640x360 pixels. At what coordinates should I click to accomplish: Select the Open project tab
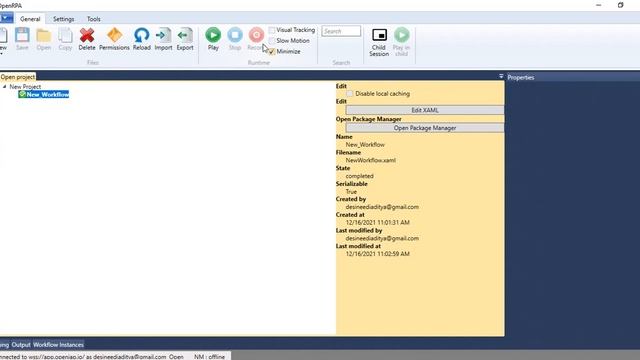tap(18, 77)
